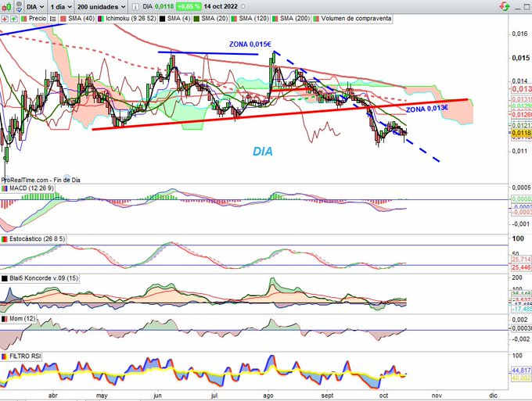
Task: Open SMA (20) indicator settings
Action: click(x=210, y=19)
